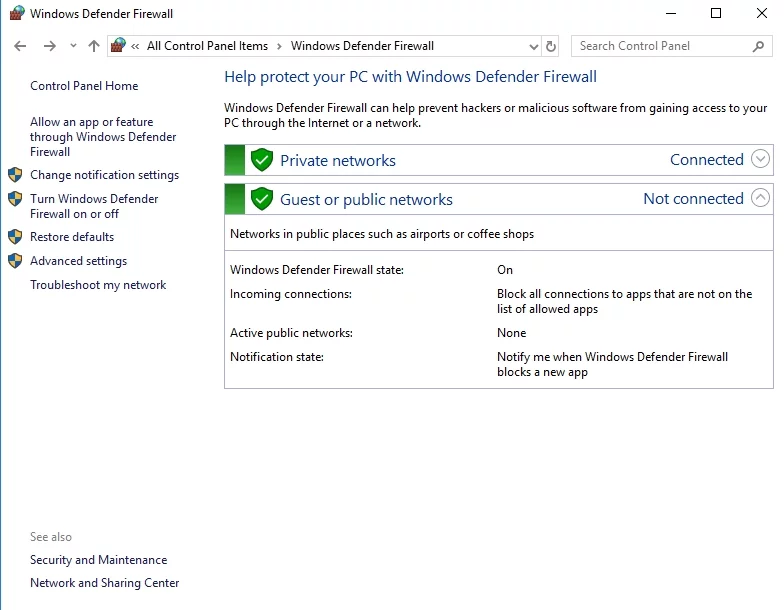This screenshot has width=784, height=610.
Task: Click the firewall icon in the address bar
Action: click(x=119, y=46)
